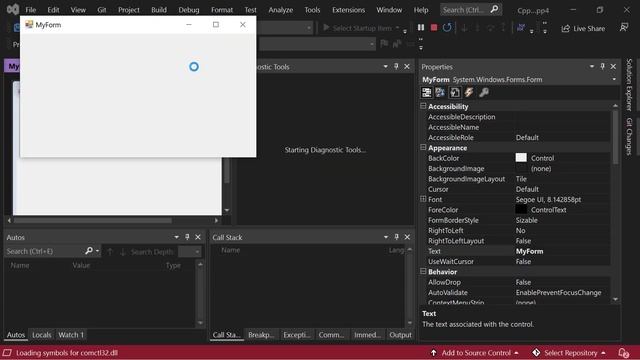Open the File menu
Screen dimensions: 640x360
tap(31, 10)
